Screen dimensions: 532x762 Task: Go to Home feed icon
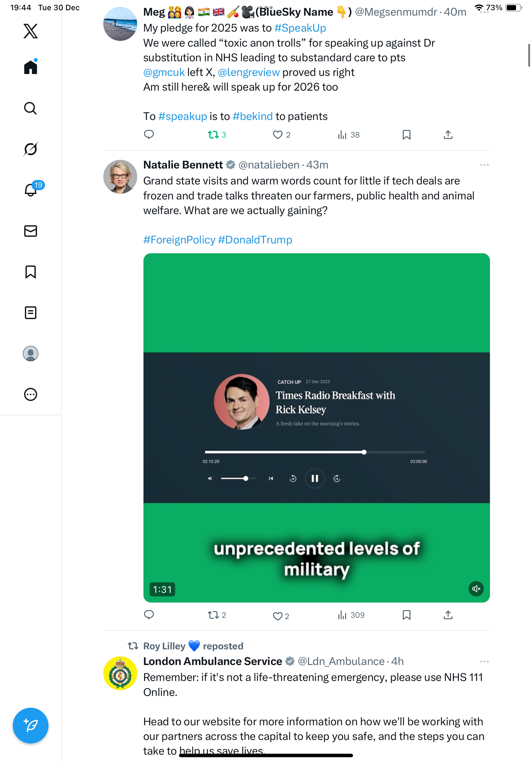(x=31, y=67)
